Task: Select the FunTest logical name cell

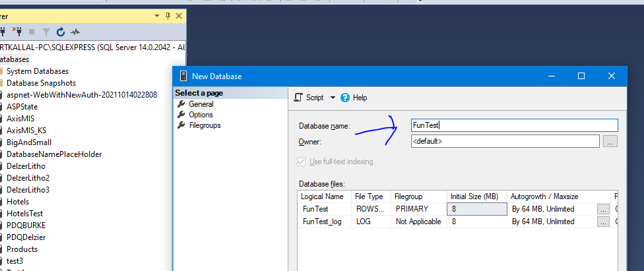Action: (x=325, y=209)
